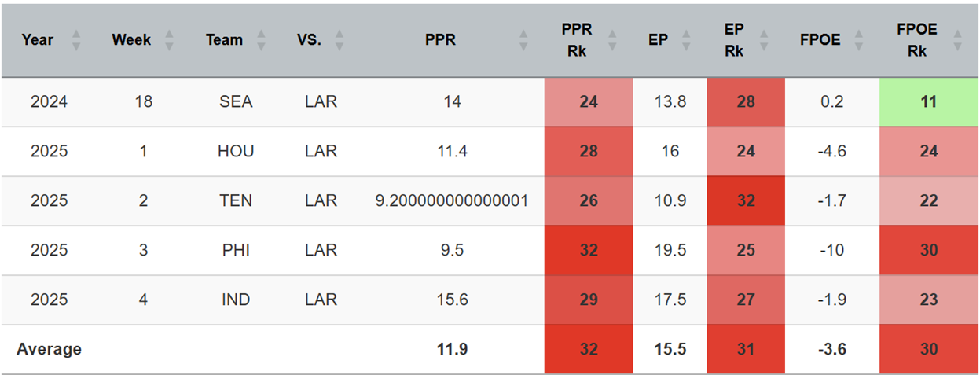Viewport: 980px width, 375px height.
Task: Select the PHI team cell
Action: [237, 251]
